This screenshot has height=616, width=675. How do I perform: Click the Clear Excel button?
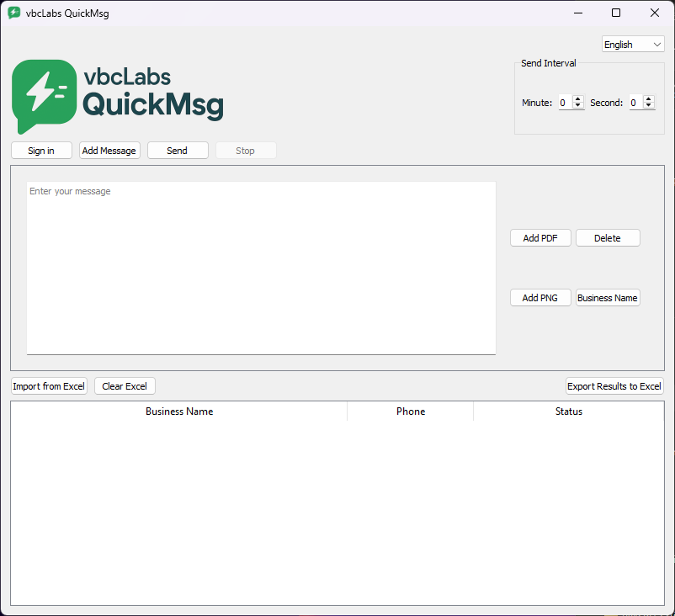pyautogui.click(x=125, y=386)
